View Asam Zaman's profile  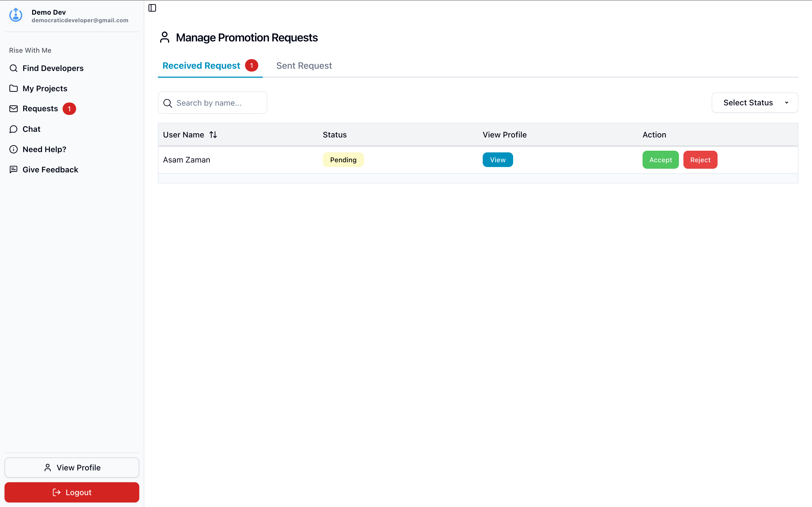coord(497,160)
